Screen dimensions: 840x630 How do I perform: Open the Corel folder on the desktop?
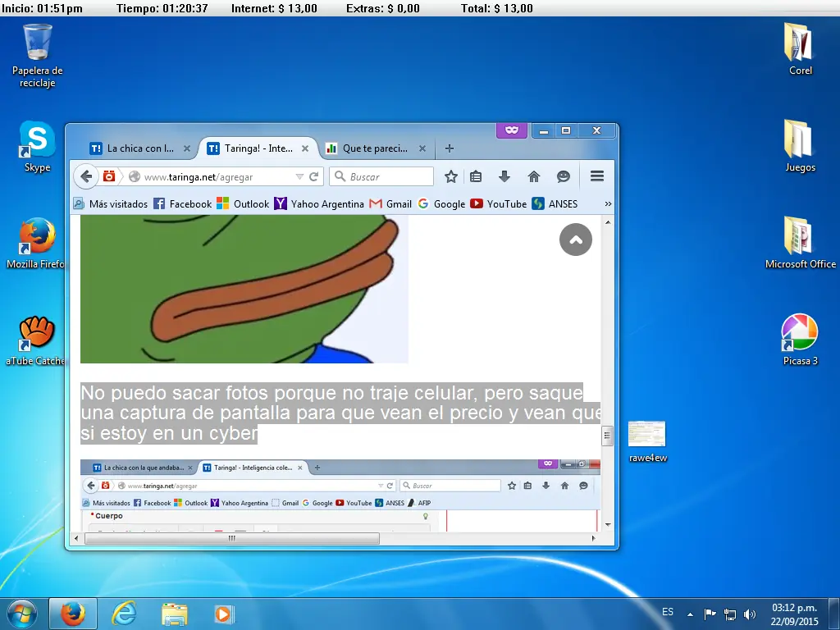[800, 48]
